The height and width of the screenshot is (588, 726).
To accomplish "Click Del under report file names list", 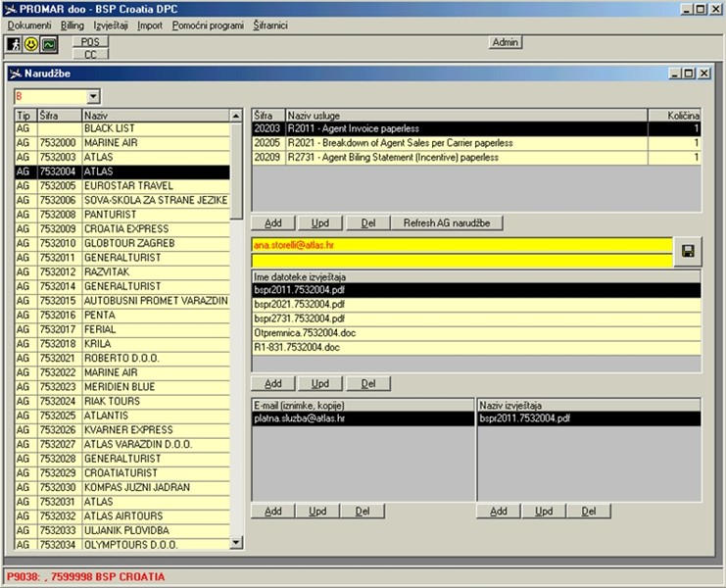I will point(368,384).
